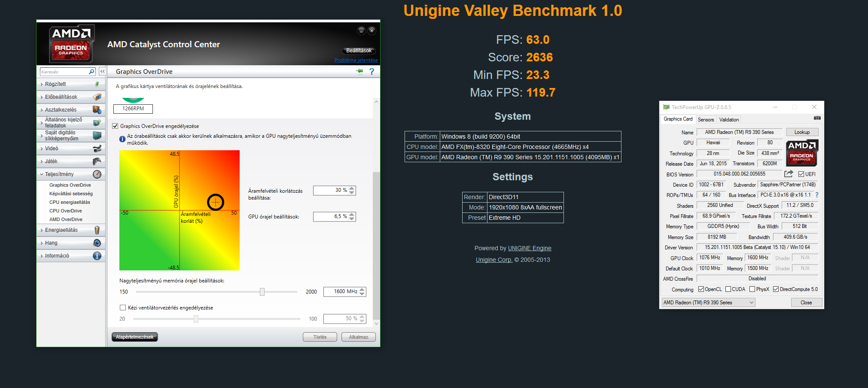The height and width of the screenshot is (388, 868).
Task: Increase the 6,5 % GPU clock stepper
Action: click(352, 215)
